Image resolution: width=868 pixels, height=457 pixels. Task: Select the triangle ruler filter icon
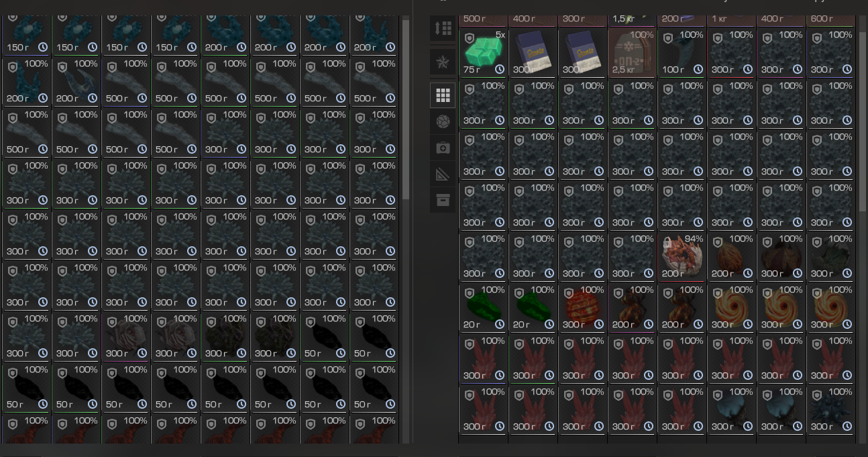click(443, 174)
